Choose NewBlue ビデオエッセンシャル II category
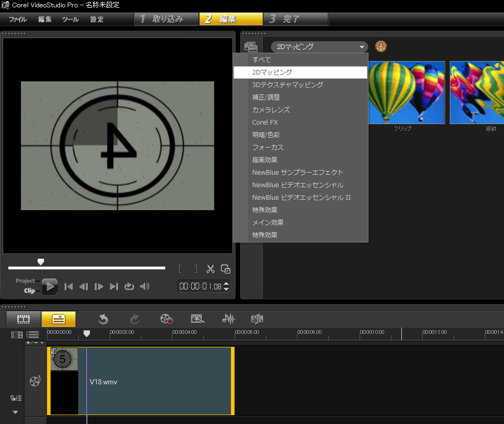The width and height of the screenshot is (504, 424). (x=300, y=198)
